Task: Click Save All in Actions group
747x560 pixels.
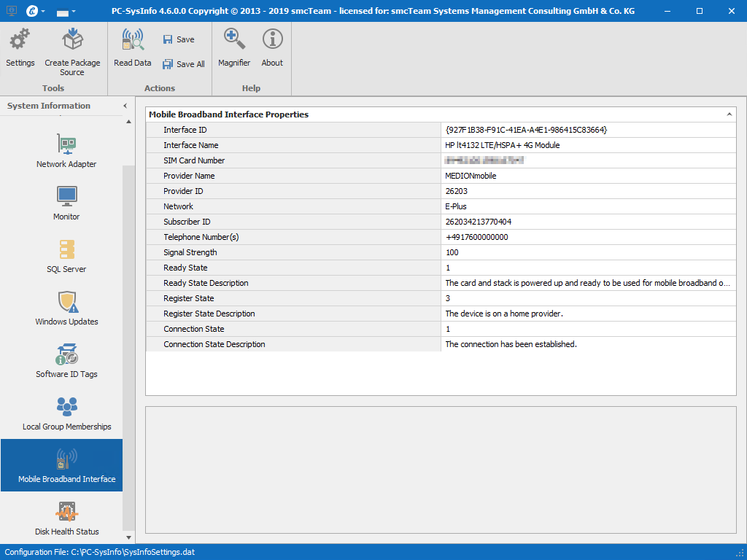Action: click(x=183, y=64)
